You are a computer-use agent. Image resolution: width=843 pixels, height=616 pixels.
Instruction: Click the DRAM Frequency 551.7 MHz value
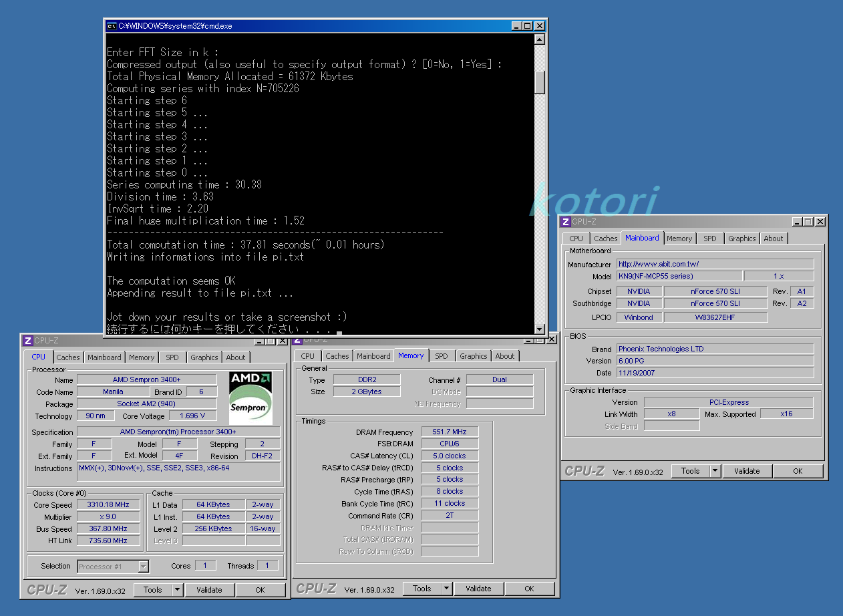(450, 432)
